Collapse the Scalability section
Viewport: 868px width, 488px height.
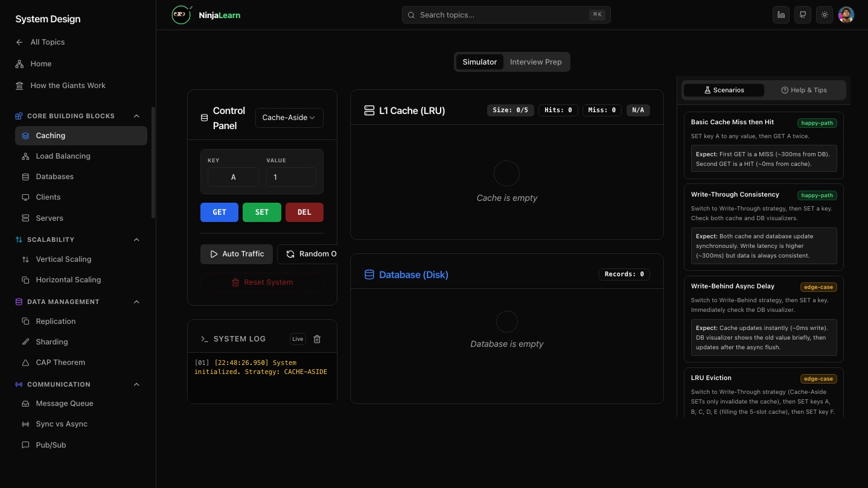136,239
